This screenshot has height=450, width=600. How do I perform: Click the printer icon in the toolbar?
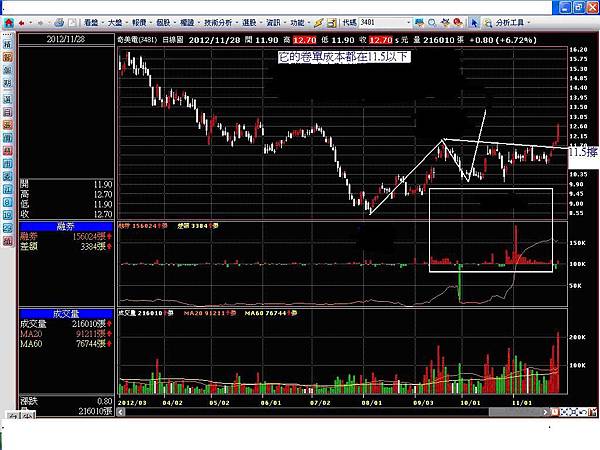[x=59, y=23]
